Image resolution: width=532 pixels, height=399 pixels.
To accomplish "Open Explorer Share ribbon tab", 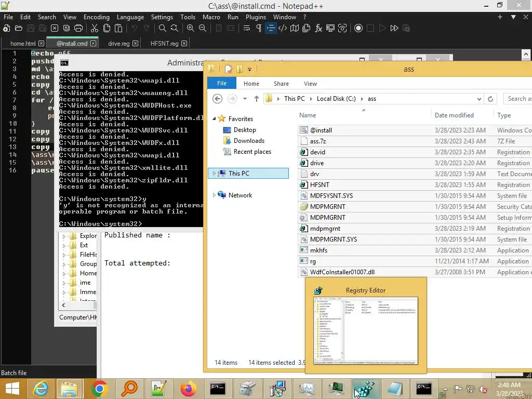I will point(281,84).
